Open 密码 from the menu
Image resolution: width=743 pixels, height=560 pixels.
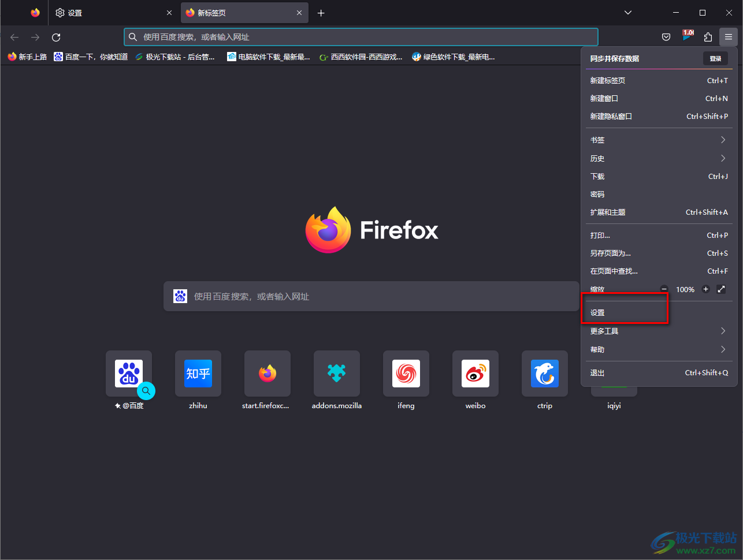pos(659,194)
